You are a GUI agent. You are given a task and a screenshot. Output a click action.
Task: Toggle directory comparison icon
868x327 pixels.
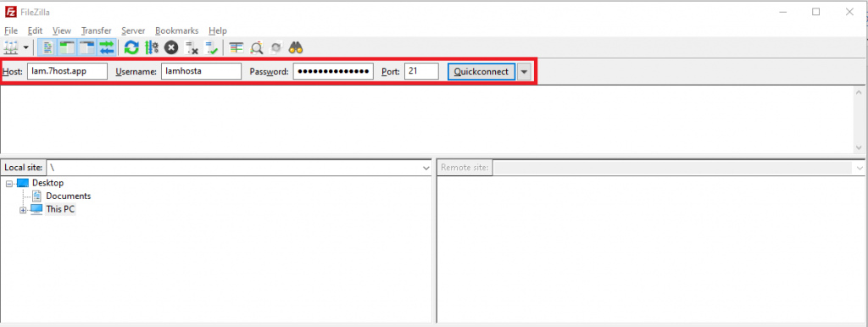point(256,47)
